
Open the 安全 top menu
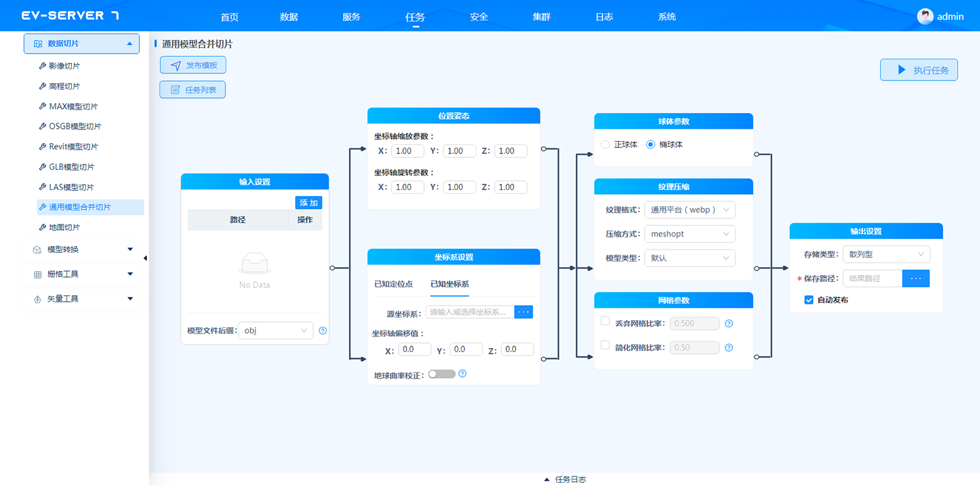[x=479, y=17]
